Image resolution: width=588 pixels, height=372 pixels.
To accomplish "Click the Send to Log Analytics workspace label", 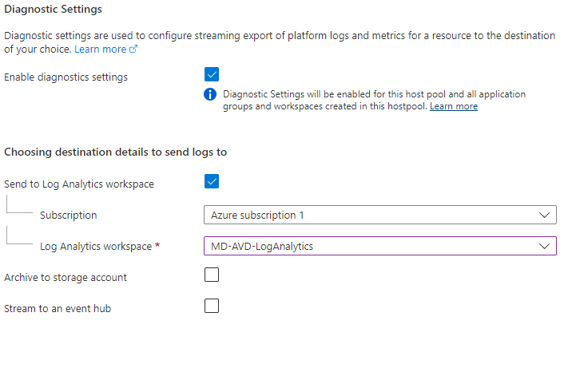I will 79,184.
